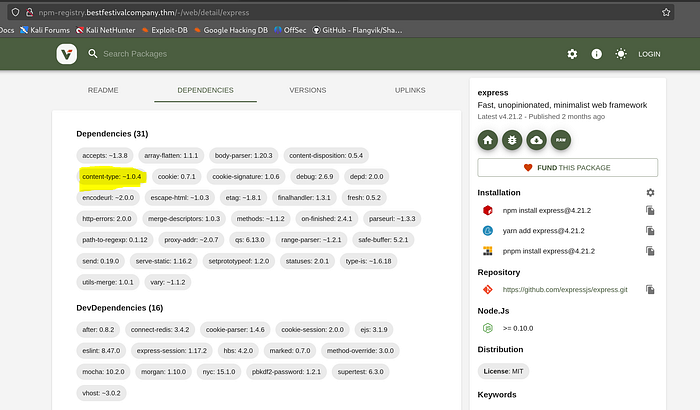Select the debug: 2.6.9 dependency
700x410 pixels.
point(315,176)
